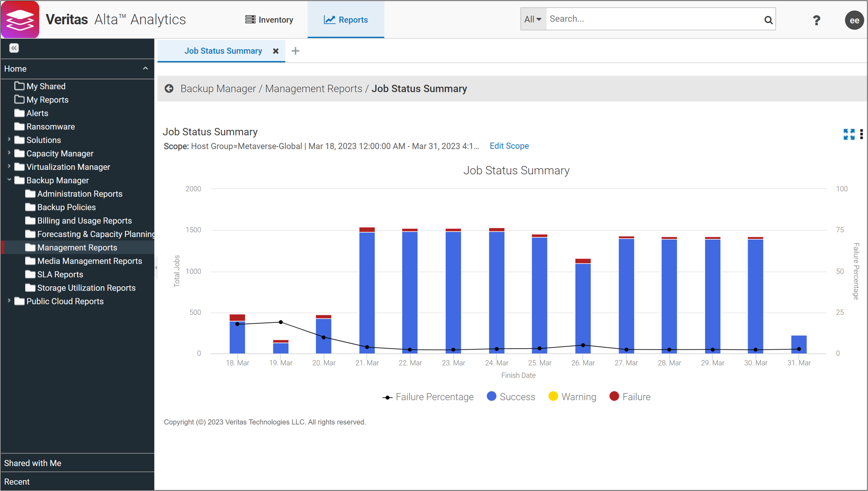The image size is (868, 491).
Task: Expand the Public Cloud Reports node arrow
Action: tap(9, 301)
